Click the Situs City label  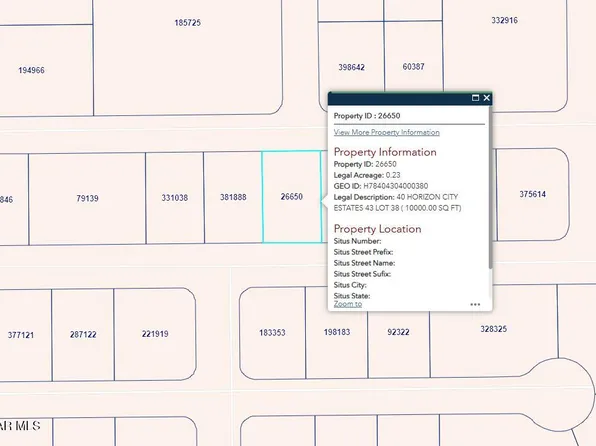coord(350,285)
